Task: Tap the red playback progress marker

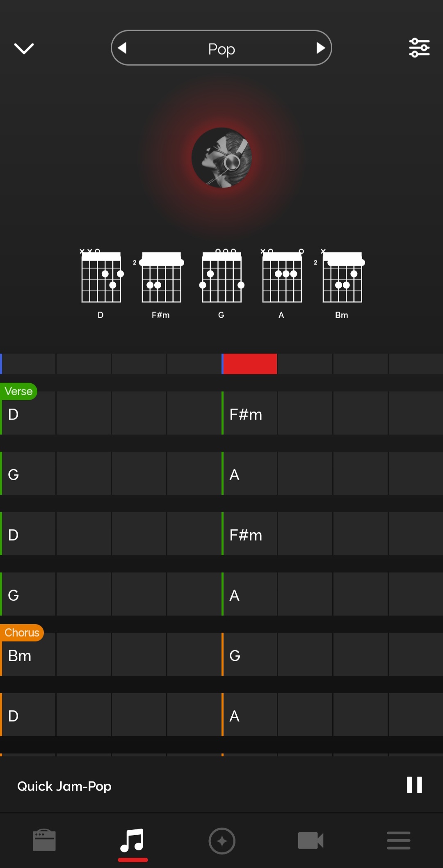Action: click(x=250, y=364)
